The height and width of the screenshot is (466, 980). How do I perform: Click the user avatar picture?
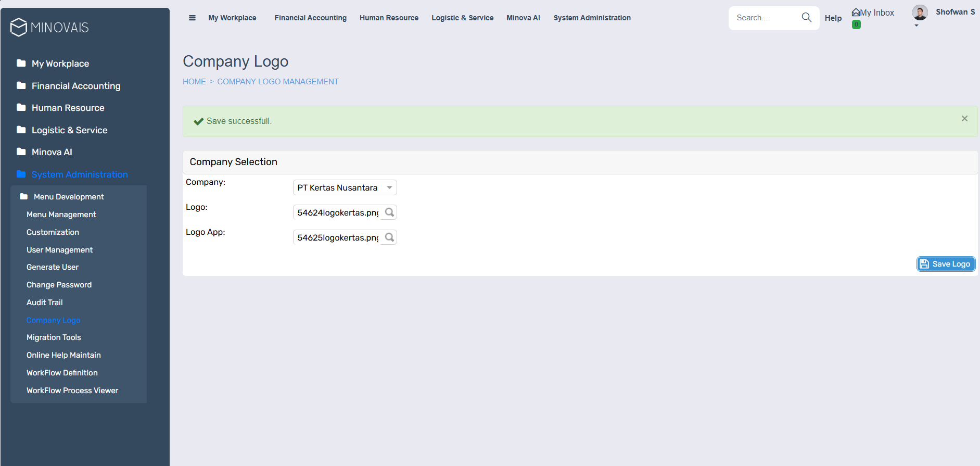pos(920,12)
